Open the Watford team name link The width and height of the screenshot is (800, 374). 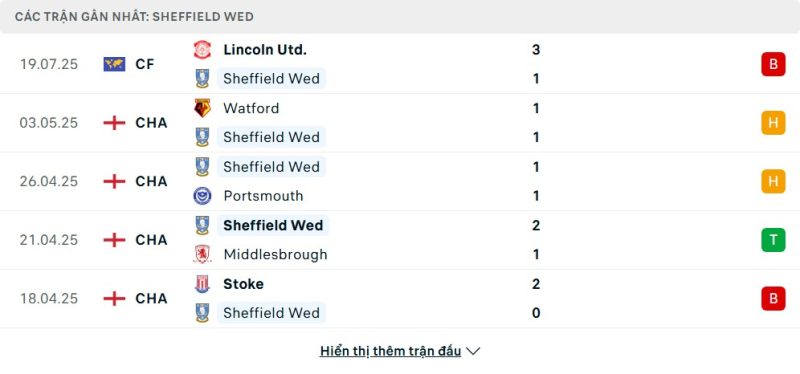point(251,108)
